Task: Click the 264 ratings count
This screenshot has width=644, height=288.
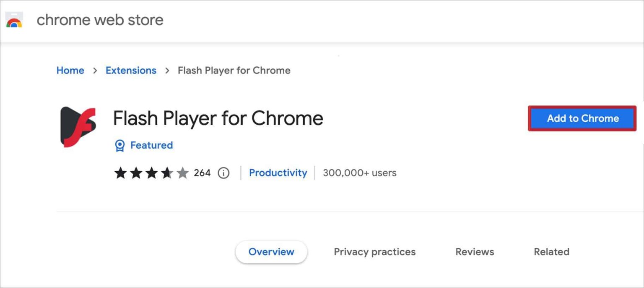Action: coord(203,173)
